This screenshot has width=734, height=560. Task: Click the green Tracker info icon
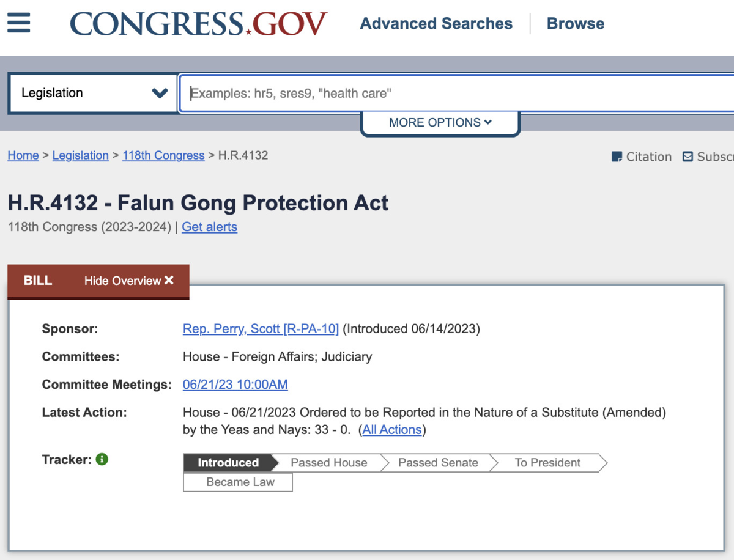tap(102, 459)
